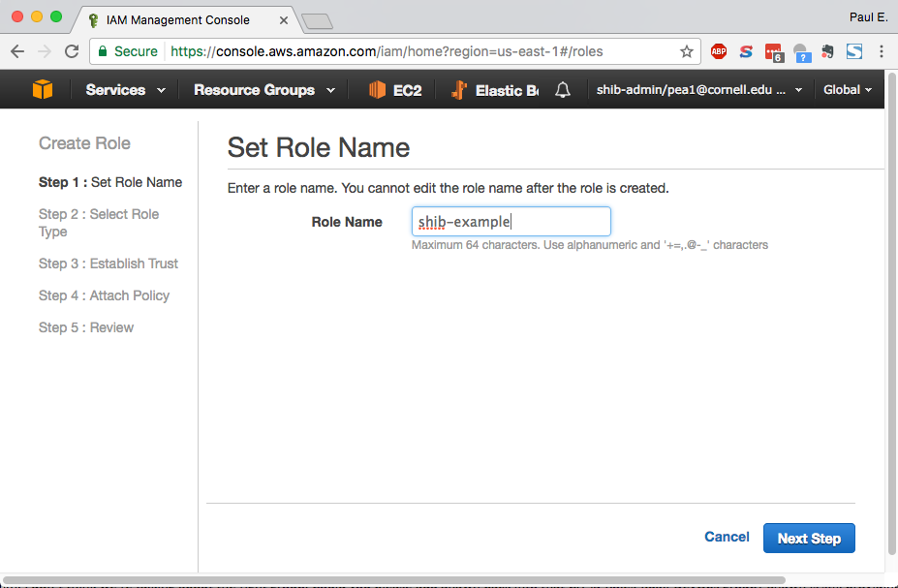Expand the Resource Groups dropdown
Image resolution: width=898 pixels, height=588 pixels.
coord(264,90)
